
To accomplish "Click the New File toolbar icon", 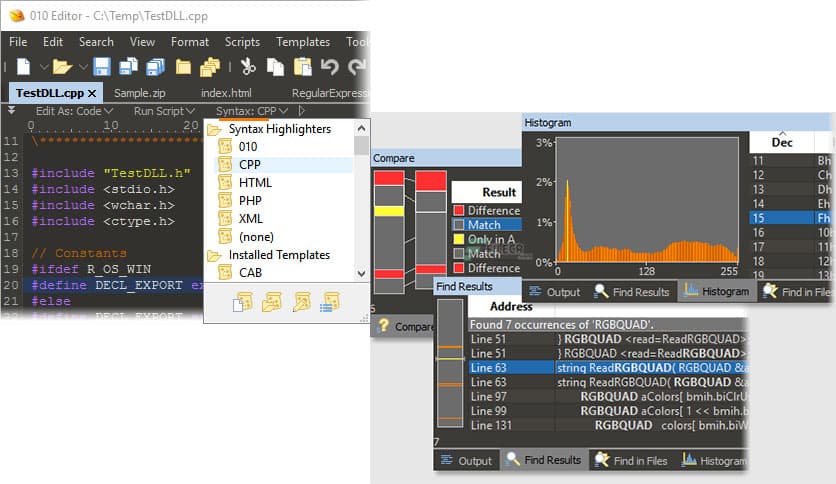I will tap(23, 67).
